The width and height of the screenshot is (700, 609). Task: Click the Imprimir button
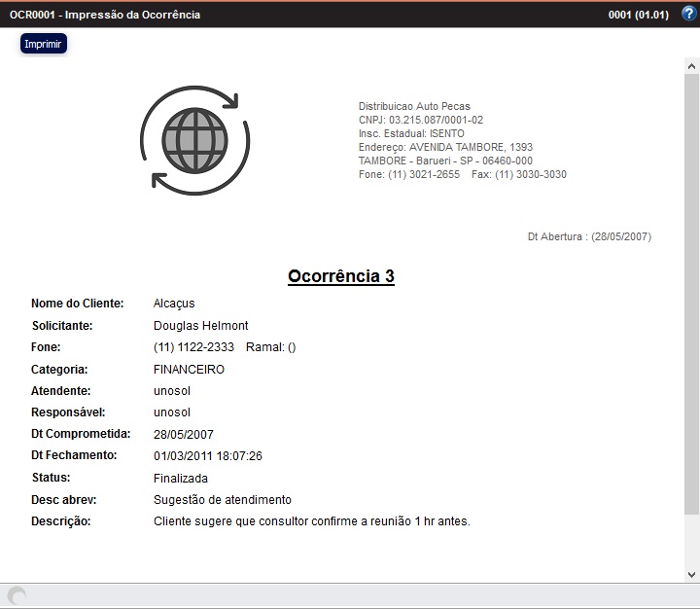(x=43, y=44)
